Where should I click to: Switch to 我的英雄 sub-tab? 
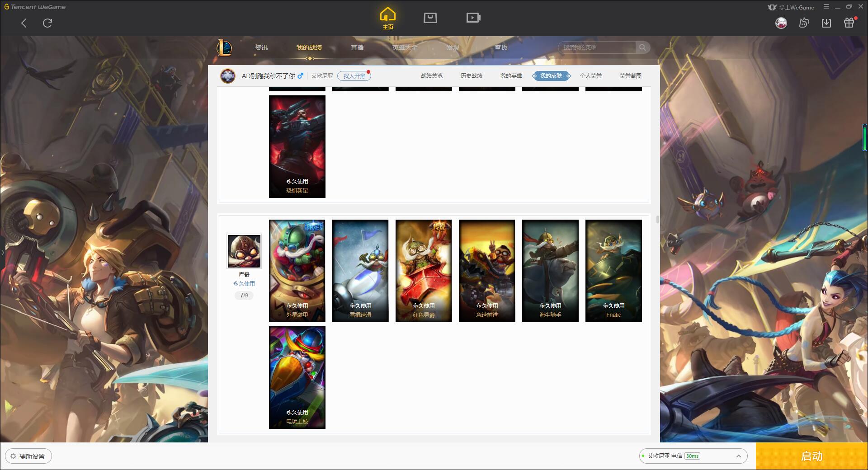coord(511,76)
